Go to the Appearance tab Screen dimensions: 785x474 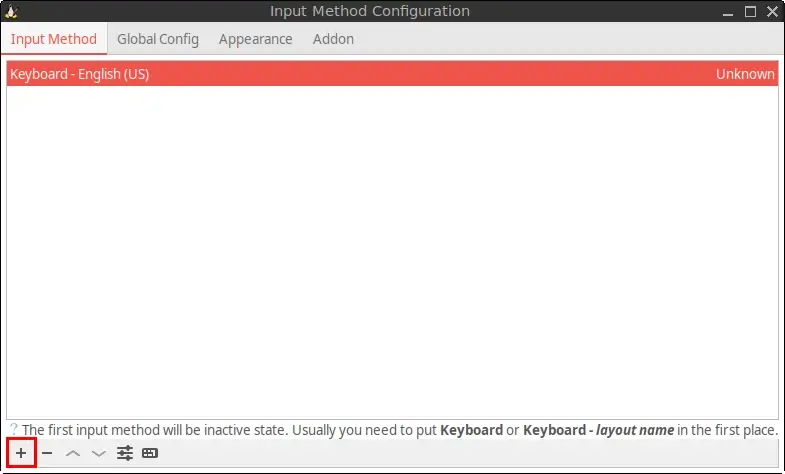coord(255,39)
